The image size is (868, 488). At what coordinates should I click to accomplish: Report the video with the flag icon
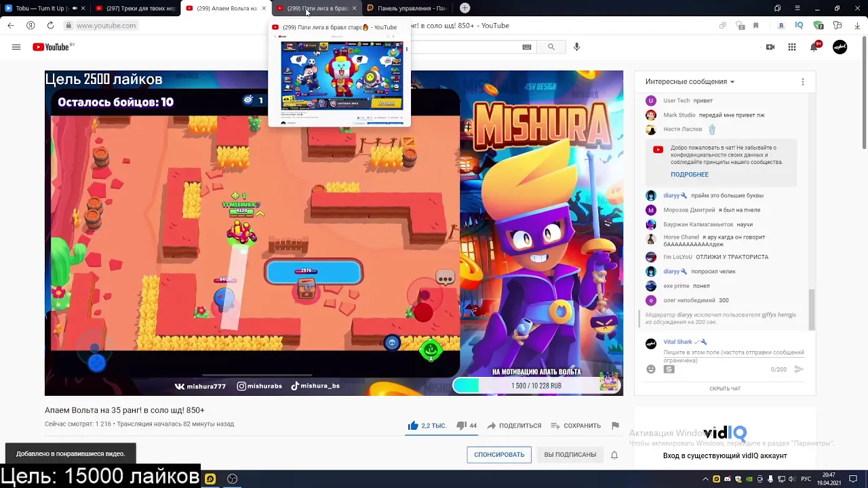tap(615, 426)
